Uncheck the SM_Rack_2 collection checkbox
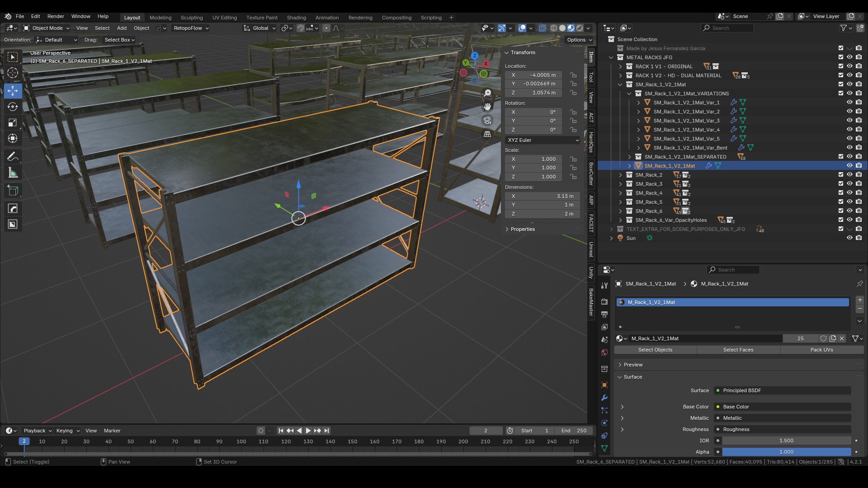868x488 pixels. (x=841, y=175)
